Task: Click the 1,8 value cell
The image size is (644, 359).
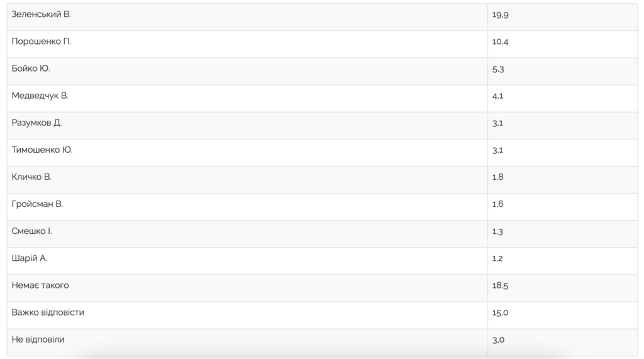Action: click(562, 180)
